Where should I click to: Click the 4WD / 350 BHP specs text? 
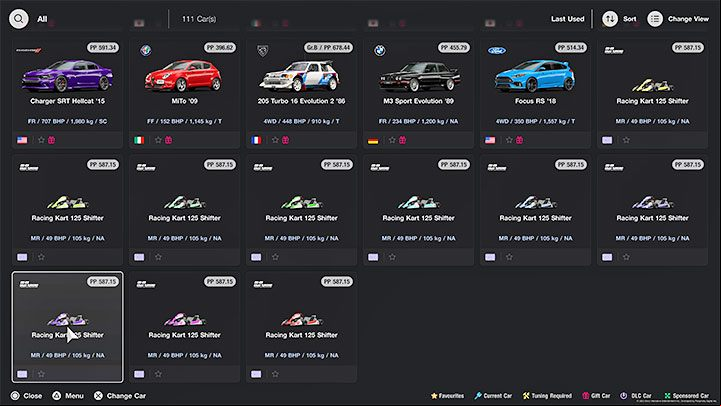(x=535, y=121)
